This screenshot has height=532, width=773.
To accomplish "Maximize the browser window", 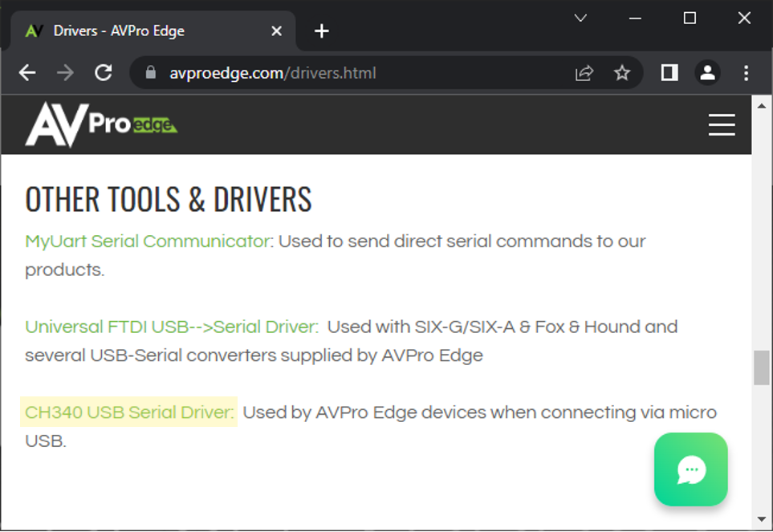I will pos(690,18).
